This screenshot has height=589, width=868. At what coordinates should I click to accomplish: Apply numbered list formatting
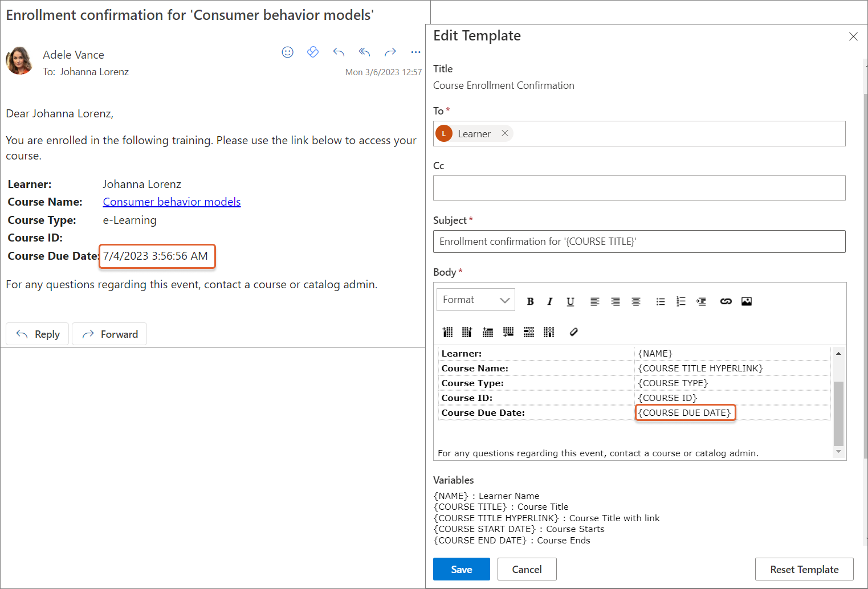(680, 301)
